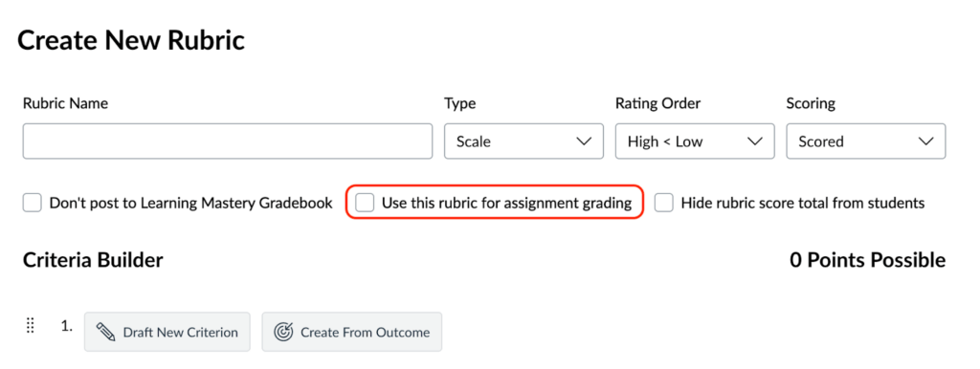Click the Draft New Criterion button

click(x=167, y=332)
